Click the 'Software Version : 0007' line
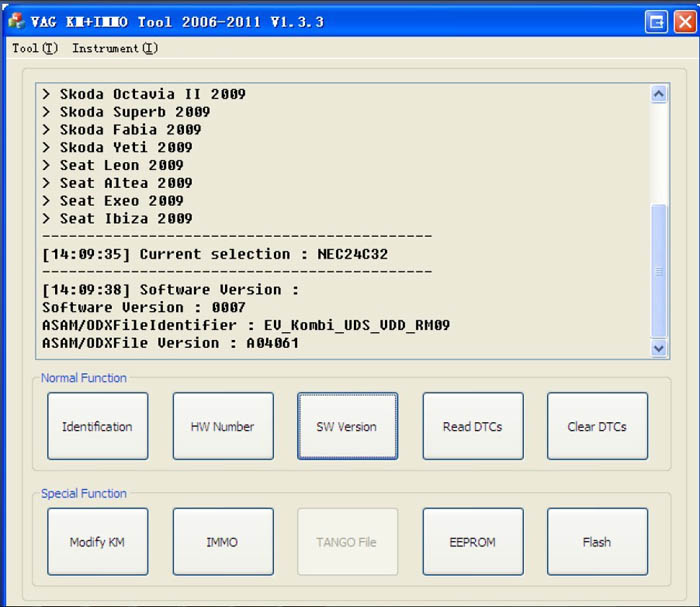The width and height of the screenshot is (700, 607). tap(144, 308)
